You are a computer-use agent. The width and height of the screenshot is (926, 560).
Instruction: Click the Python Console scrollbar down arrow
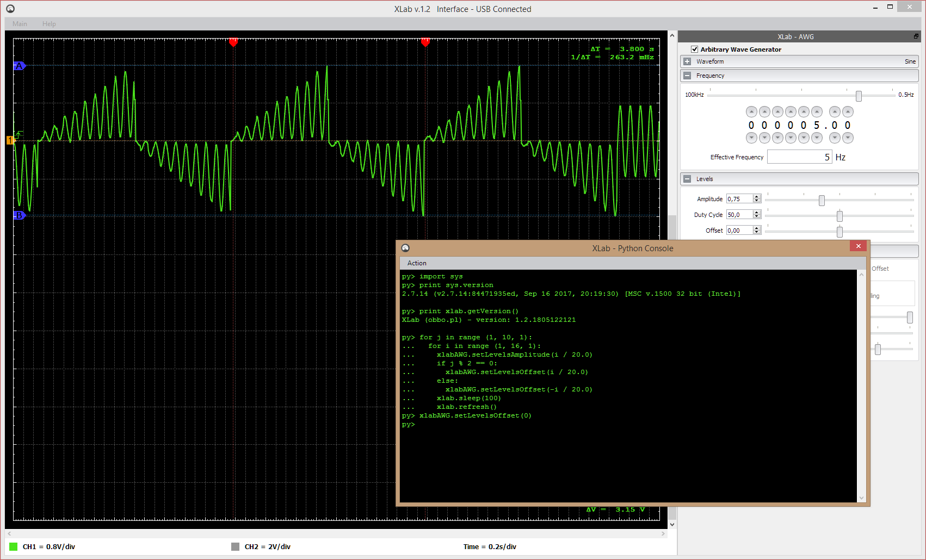[861, 497]
